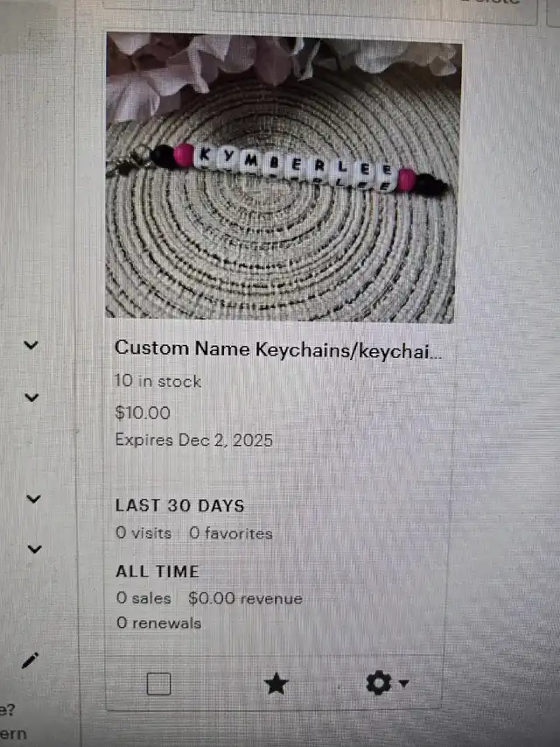
Task: Expand the third sidebar chevron from top
Action: [33, 499]
